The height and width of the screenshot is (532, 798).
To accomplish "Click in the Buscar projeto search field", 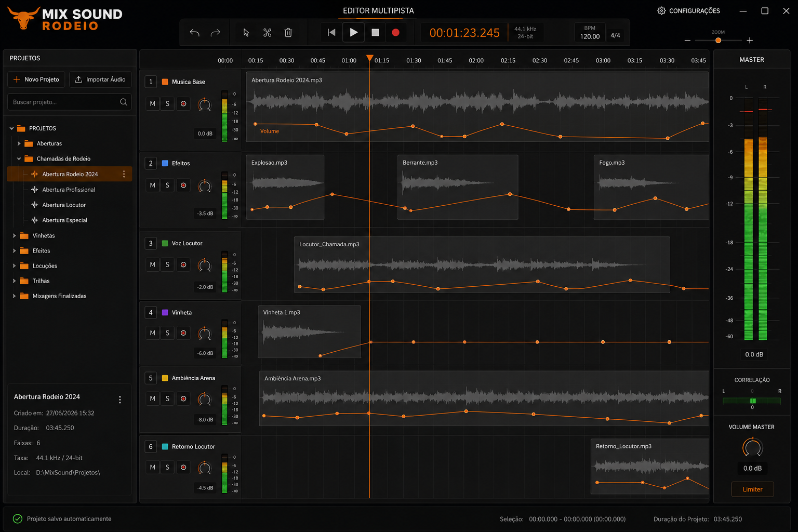I will pos(69,102).
